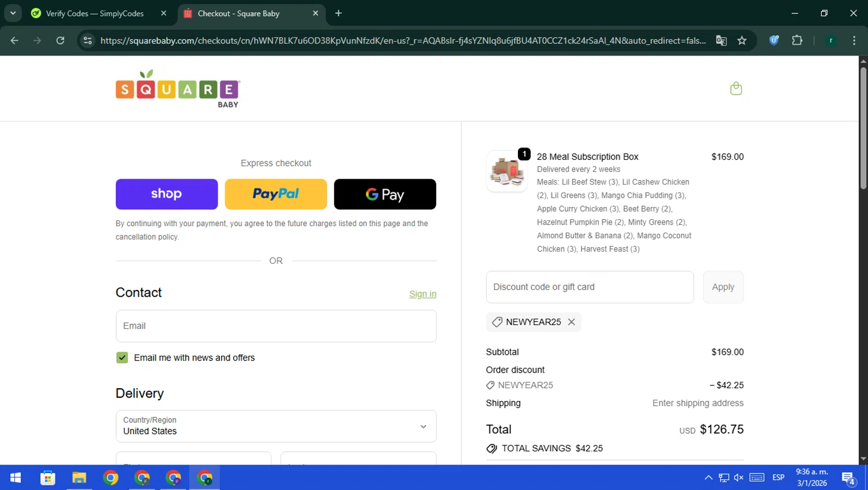This screenshot has width=868, height=490.
Task: Open touch keyboard tray icon
Action: (757, 478)
